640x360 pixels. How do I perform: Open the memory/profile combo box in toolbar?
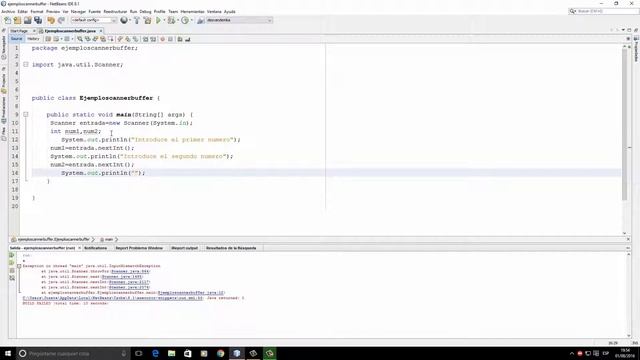[x=238, y=20]
